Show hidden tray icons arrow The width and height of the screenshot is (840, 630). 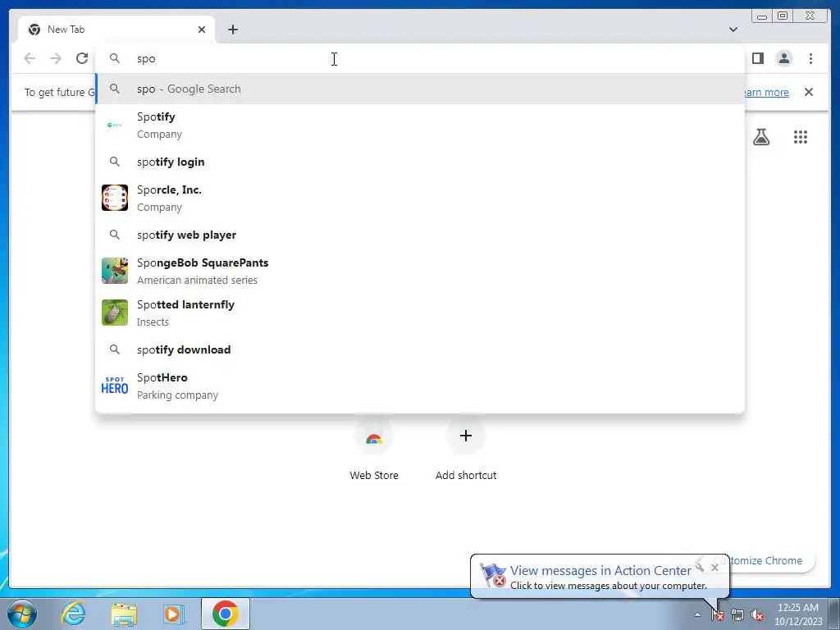tap(697, 615)
